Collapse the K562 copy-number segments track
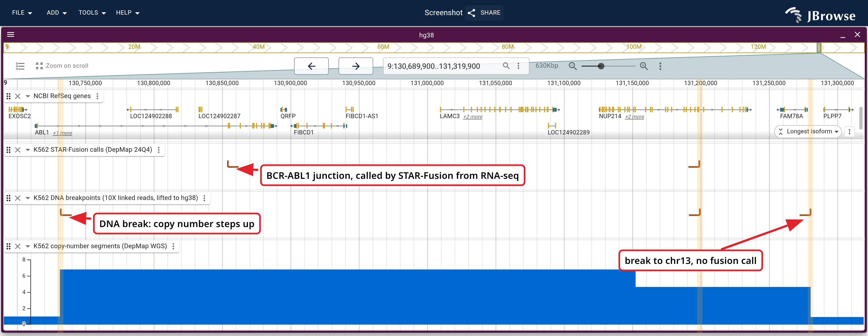Image resolution: width=868 pixels, height=336 pixels. [x=28, y=246]
